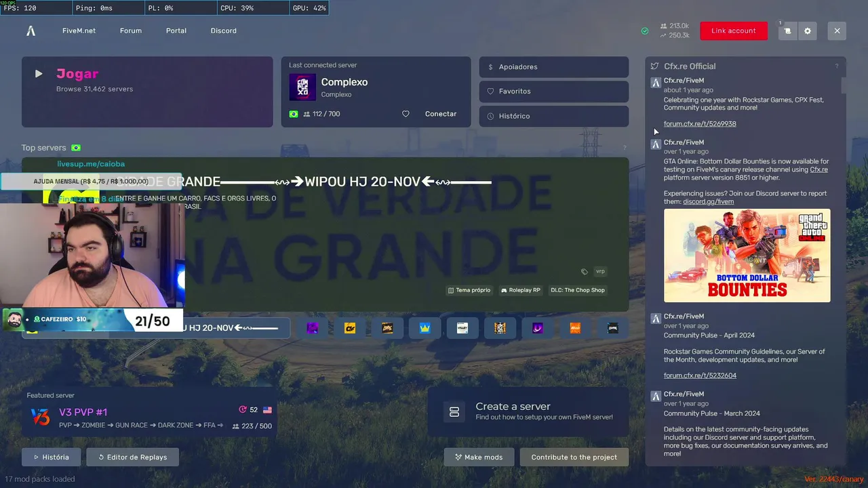Click the green service status checkmark icon
Viewport: 868px width, 488px height.
click(x=645, y=30)
